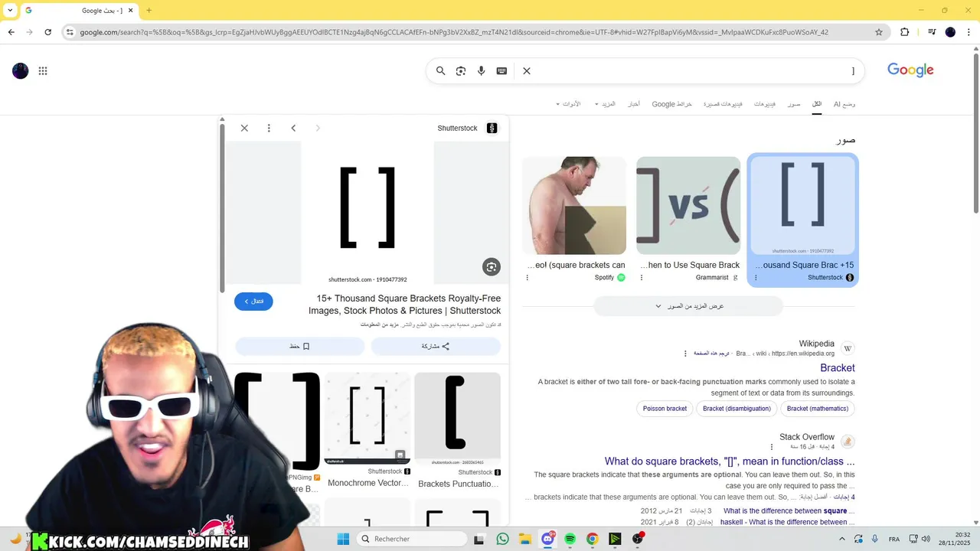This screenshot has height=551, width=980.
Task: Close the image preview panel
Action: click(244, 128)
